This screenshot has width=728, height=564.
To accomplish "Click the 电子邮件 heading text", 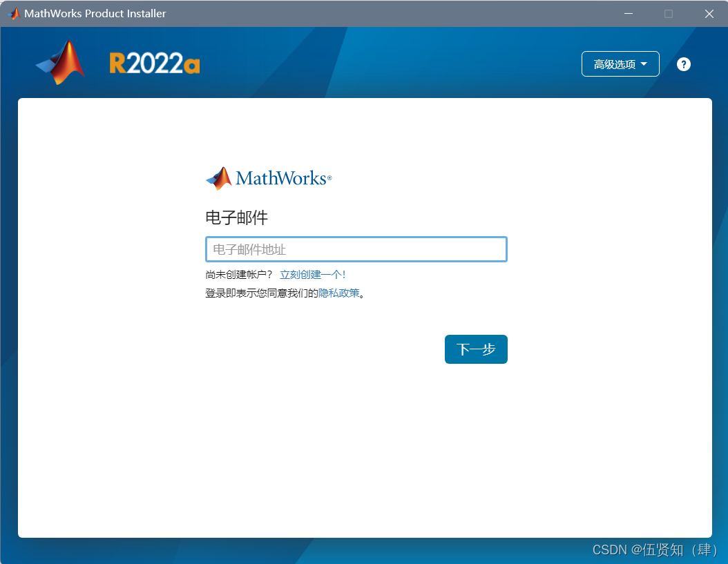I will coord(237,217).
